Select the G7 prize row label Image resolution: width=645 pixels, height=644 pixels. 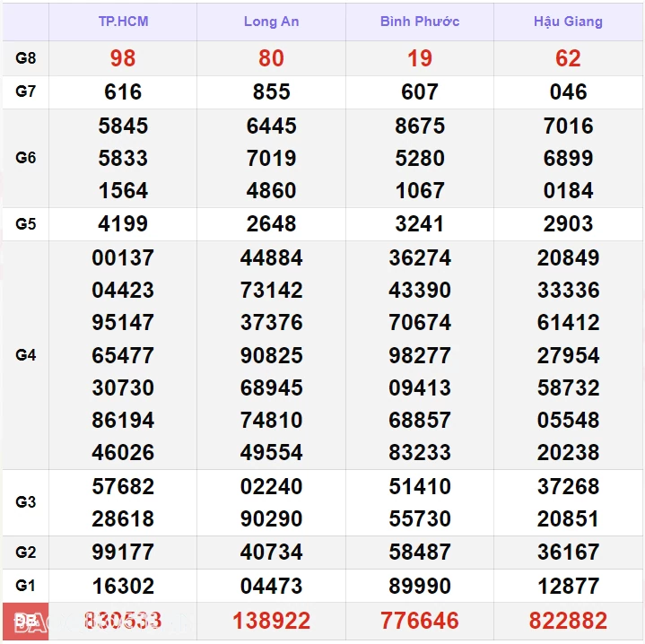pos(26,91)
